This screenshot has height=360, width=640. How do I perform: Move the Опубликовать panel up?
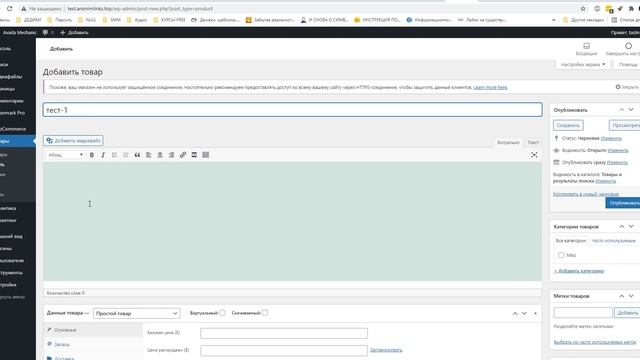621,110
